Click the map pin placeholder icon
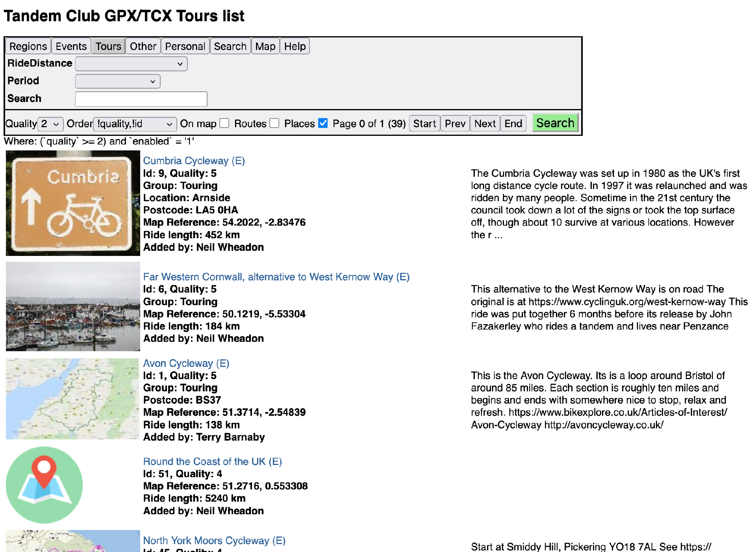756x552 pixels. (44, 485)
